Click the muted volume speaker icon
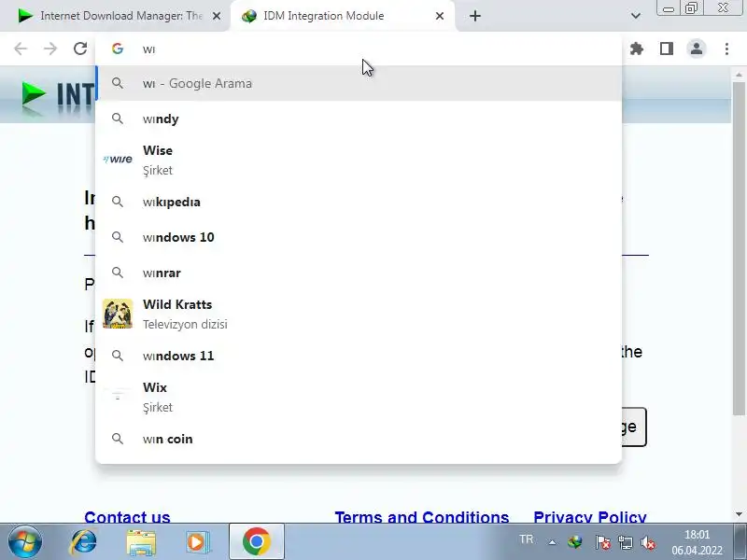The image size is (747, 560). click(648, 542)
